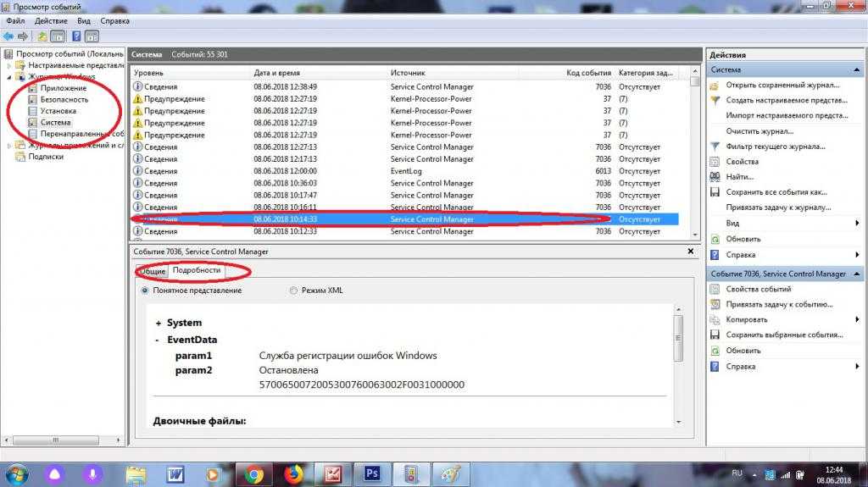Screen dimensions: 868x487
Task: Switch to the Подробности tab
Action: (x=197, y=270)
